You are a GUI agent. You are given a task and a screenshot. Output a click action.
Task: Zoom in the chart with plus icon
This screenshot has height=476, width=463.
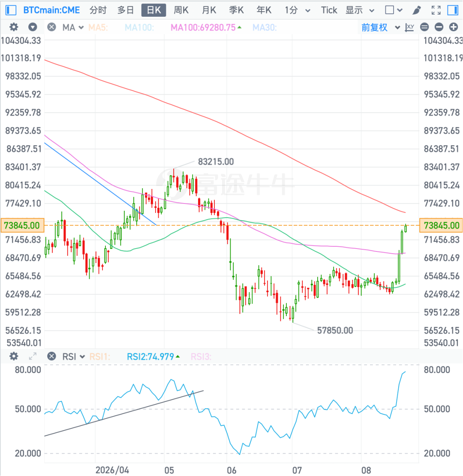(x=454, y=27)
